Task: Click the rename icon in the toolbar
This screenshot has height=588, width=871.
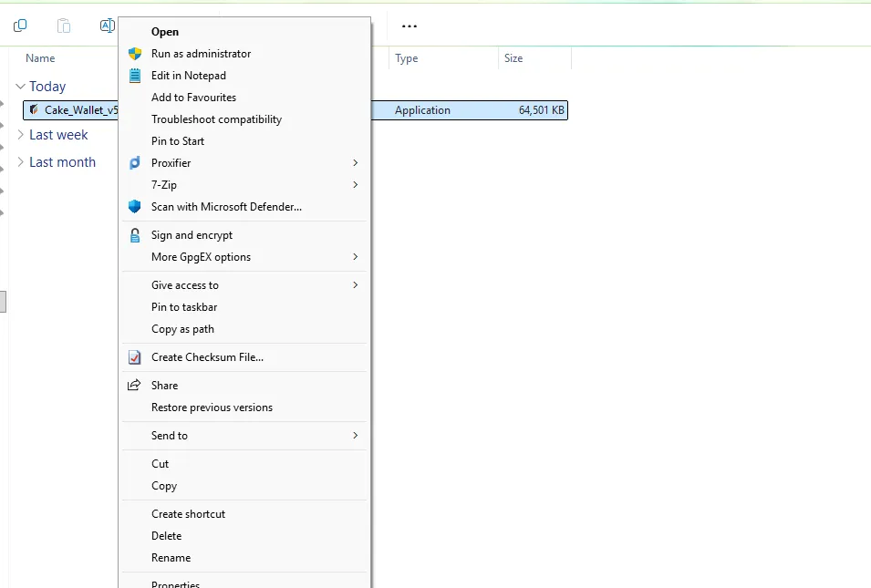Action: (x=108, y=26)
